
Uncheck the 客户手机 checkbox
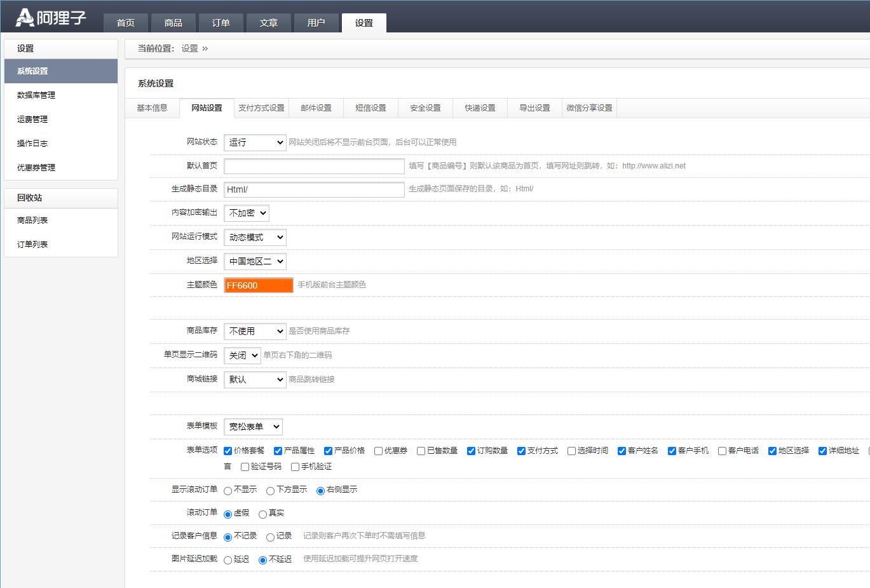click(672, 451)
